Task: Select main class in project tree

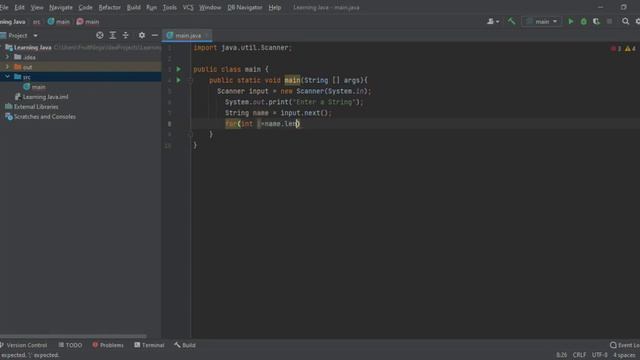Action: pyautogui.click(x=39, y=87)
